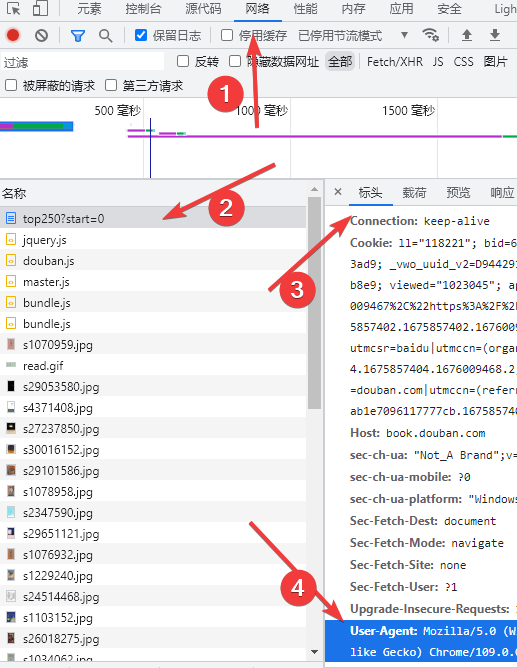Viewport: 517px width, 668px height.
Task: Open the 载荷 details tab
Action: [414, 193]
